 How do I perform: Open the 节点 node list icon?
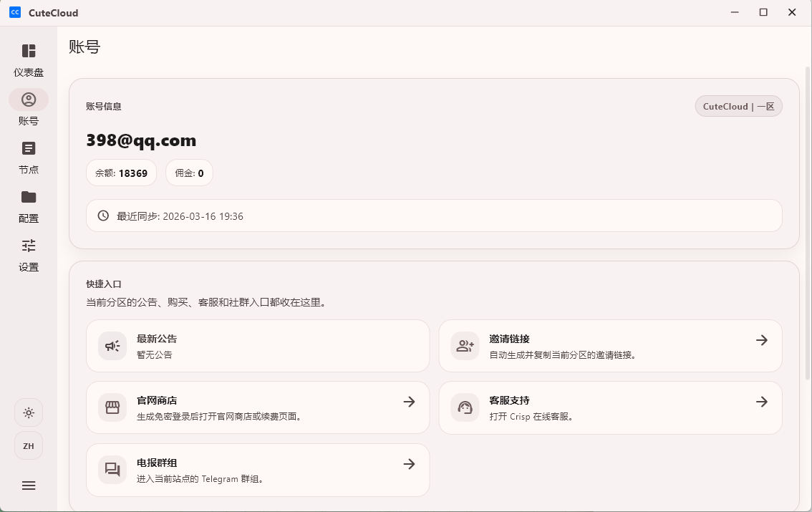click(29, 148)
